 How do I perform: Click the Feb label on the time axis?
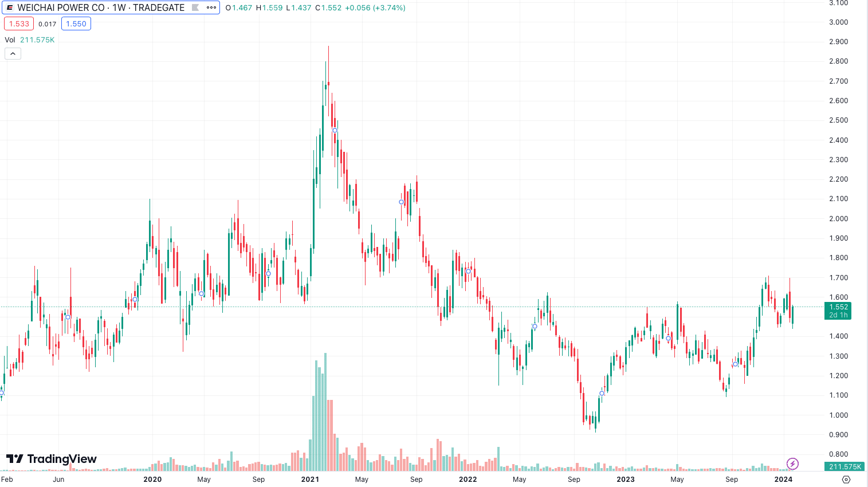[7, 480]
